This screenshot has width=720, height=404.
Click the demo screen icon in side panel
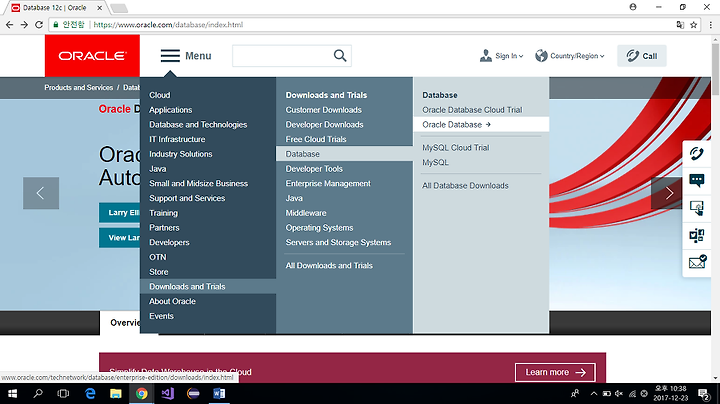pos(697,208)
